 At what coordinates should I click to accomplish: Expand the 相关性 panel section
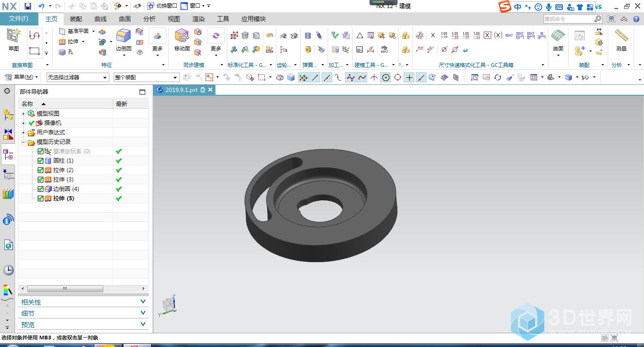tap(83, 302)
